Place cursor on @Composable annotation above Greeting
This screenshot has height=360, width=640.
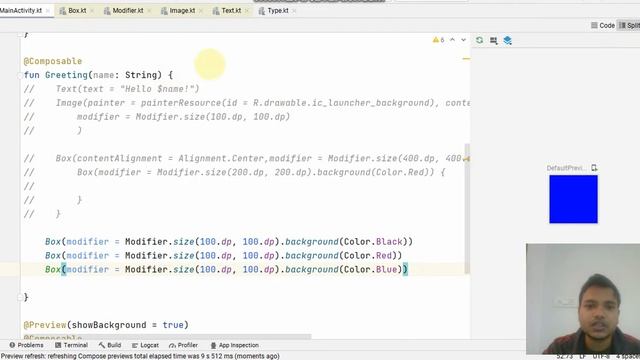point(53,61)
